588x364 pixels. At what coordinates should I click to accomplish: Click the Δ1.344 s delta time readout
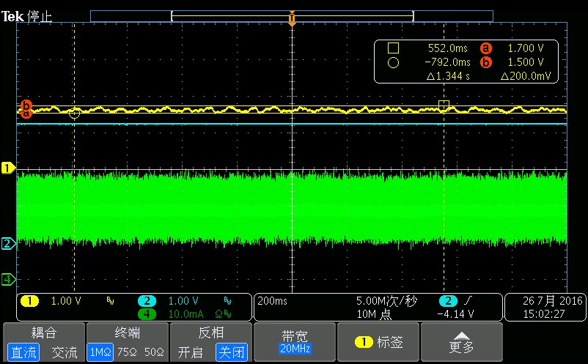[x=448, y=76]
